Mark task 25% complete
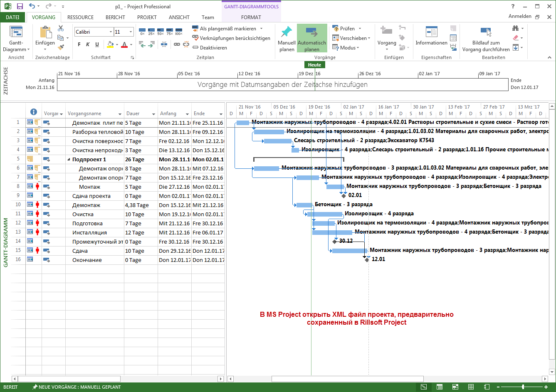Image resolution: width=556 pixels, height=392 pixels. click(151, 32)
